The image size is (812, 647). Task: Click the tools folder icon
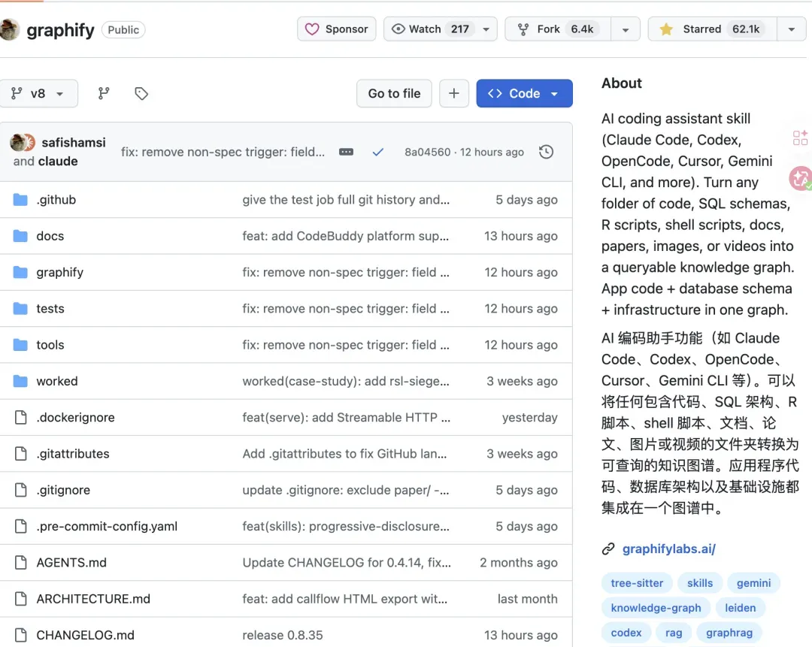pyautogui.click(x=20, y=345)
